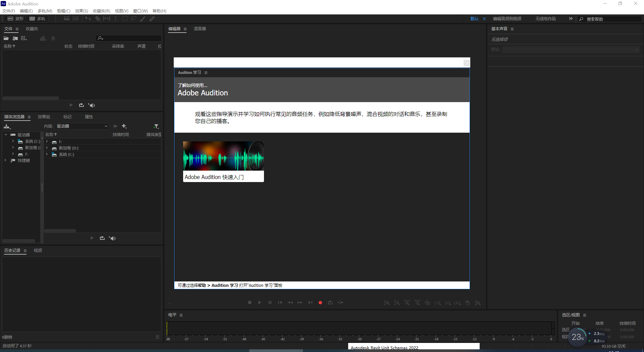Screen dimensions: 644x352
Task: Select the Paintbrush Selection tool
Action: pos(142,18)
